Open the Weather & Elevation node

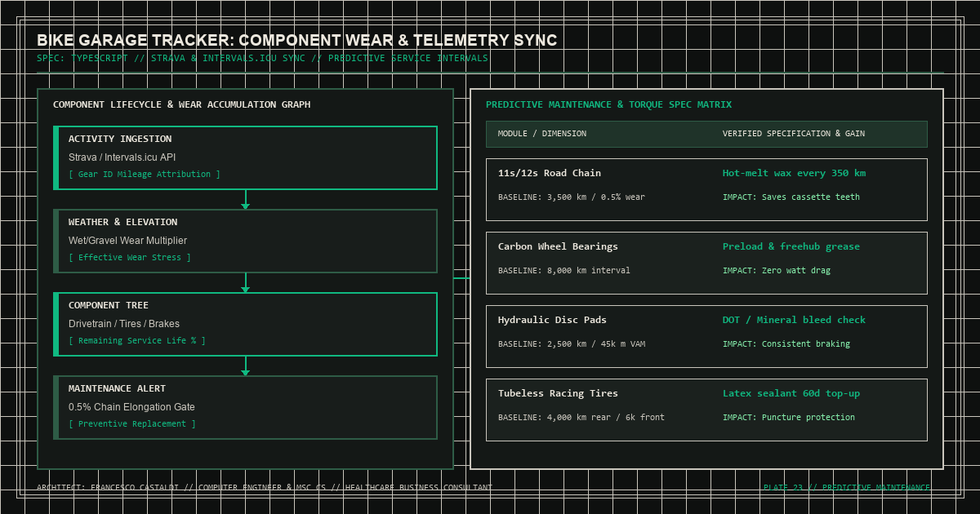click(x=245, y=241)
